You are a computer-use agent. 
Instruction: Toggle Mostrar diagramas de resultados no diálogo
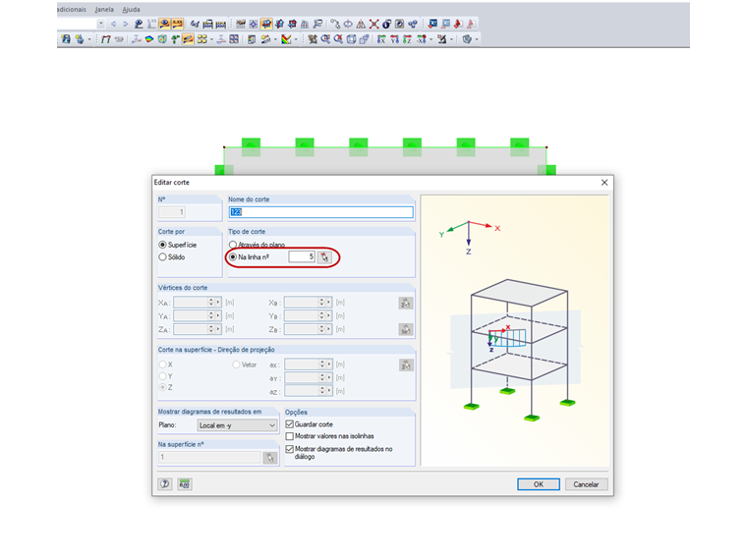point(289,449)
